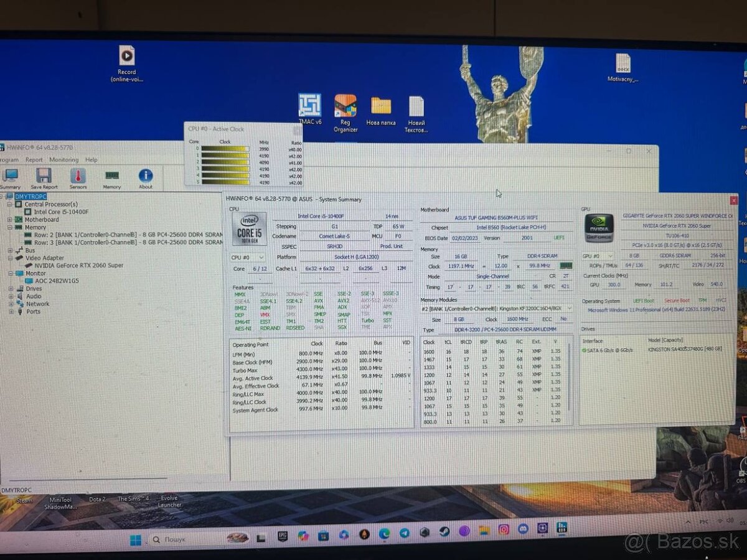
Task: Open the CPU #0 selector dropdown
Action: point(248,257)
